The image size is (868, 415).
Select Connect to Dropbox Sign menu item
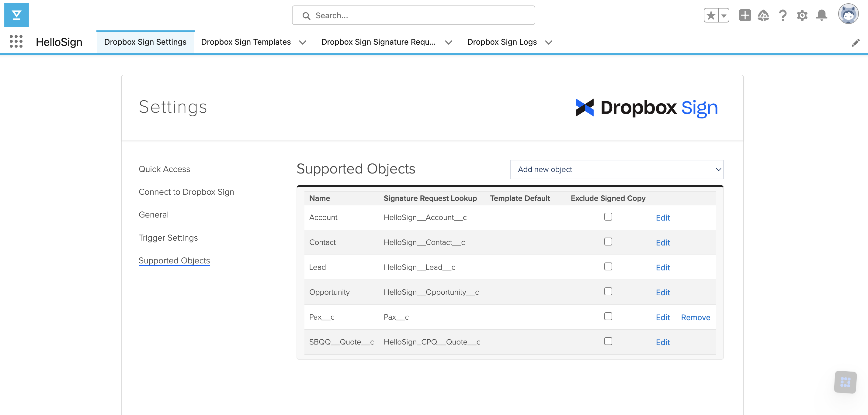(186, 192)
